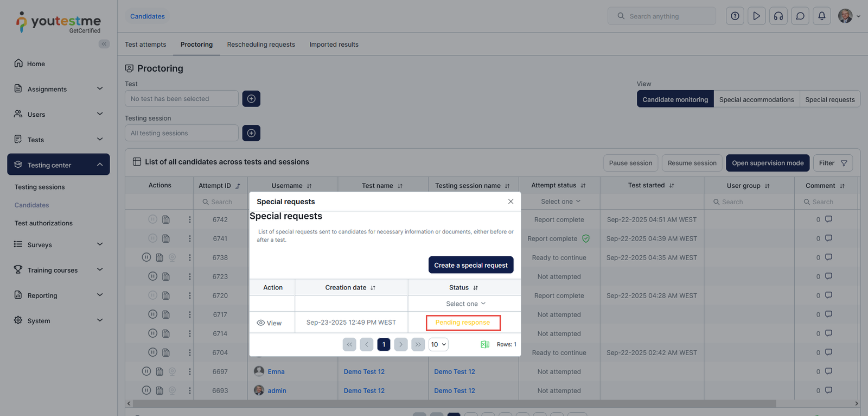868x416 pixels.
Task: Click comment icon for attempt 6742
Action: 828,219
